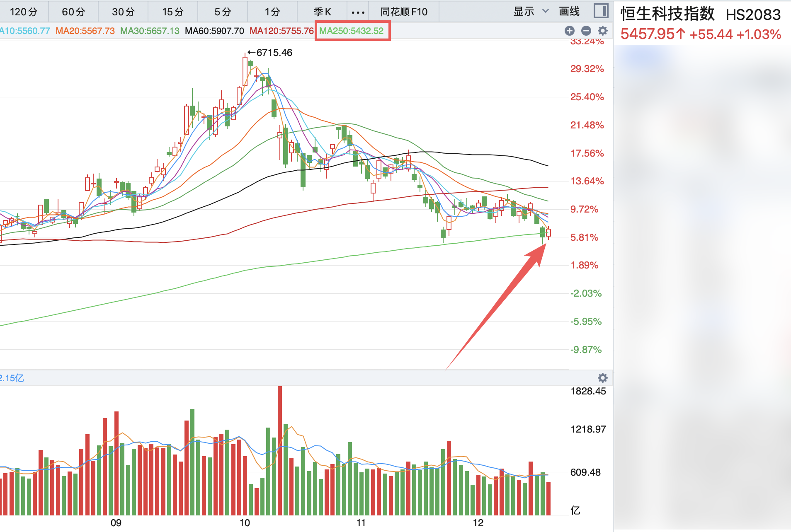Click the MA60 indicator label
This screenshot has height=532, width=791.
(x=214, y=31)
